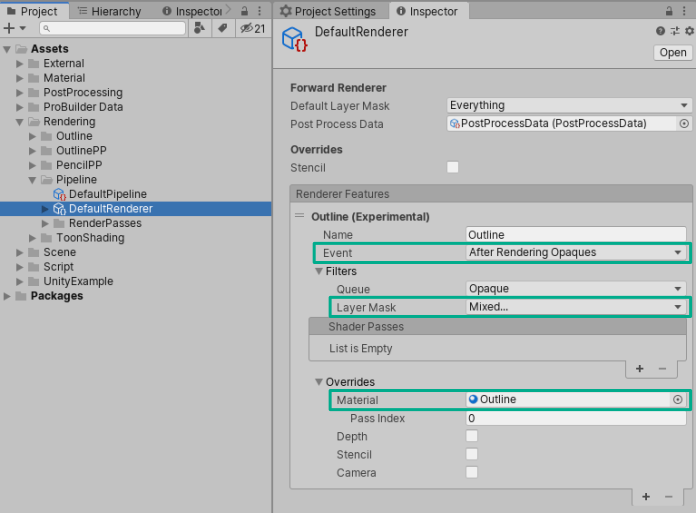Collapse the Filters foldout
Image resolution: width=696 pixels, height=513 pixels.
click(320, 271)
